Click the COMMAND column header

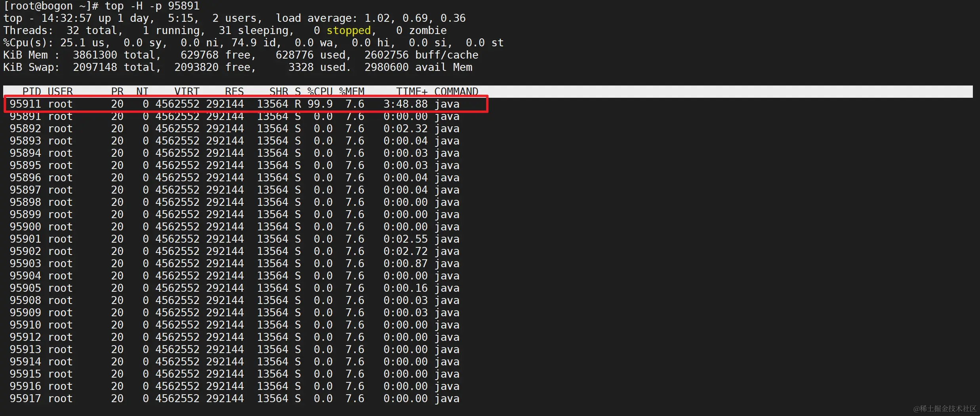(x=456, y=91)
